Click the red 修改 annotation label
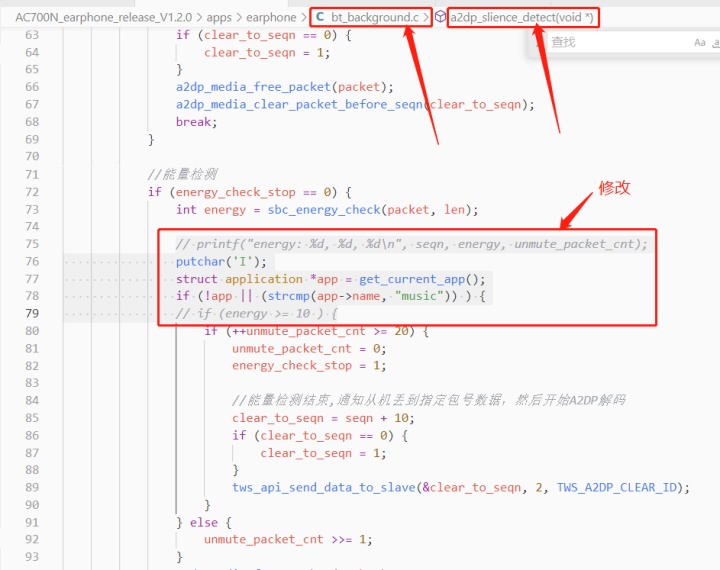The width and height of the screenshot is (720, 570). [614, 187]
